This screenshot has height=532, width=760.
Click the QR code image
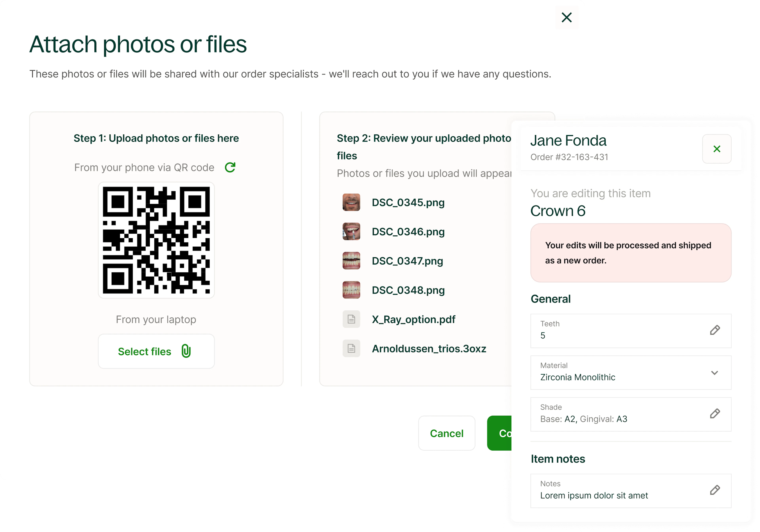coord(156,240)
